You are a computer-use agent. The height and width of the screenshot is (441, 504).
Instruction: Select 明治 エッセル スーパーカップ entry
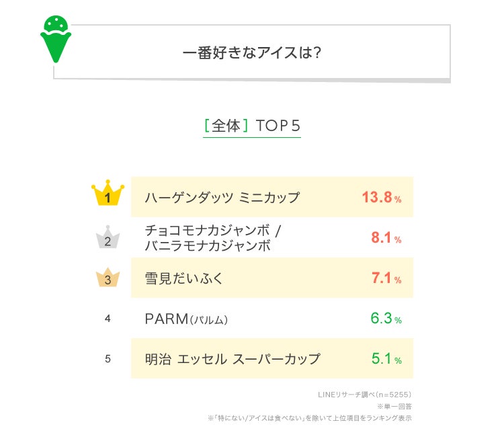[x=233, y=359]
